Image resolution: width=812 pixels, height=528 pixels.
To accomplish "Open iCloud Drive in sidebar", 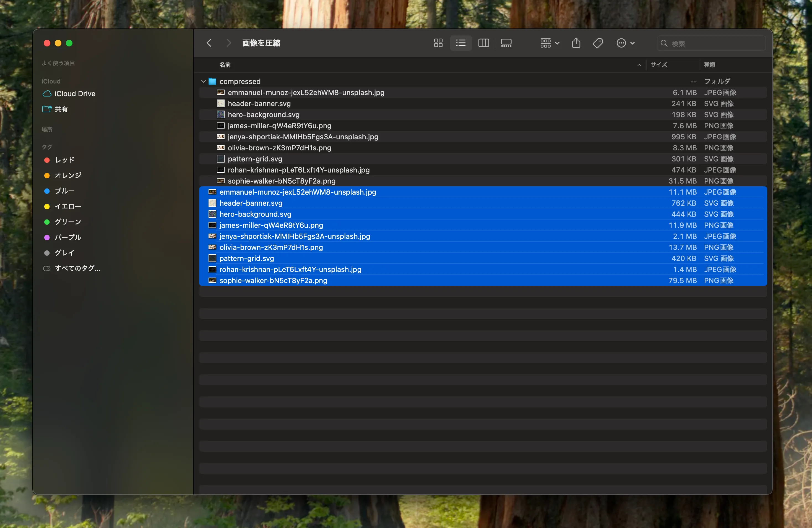I will pos(69,93).
